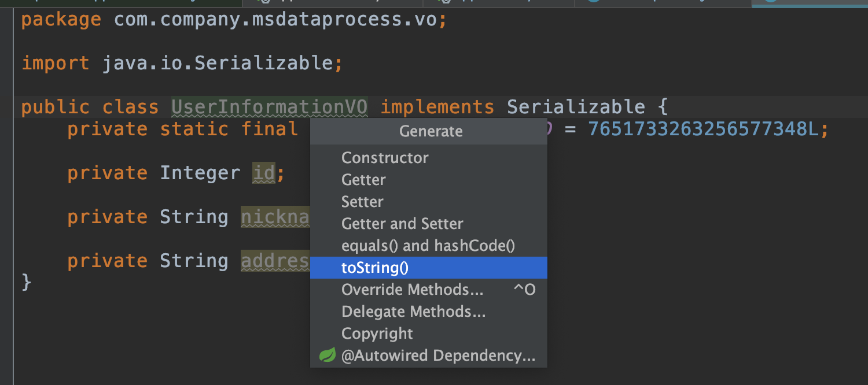The width and height of the screenshot is (868, 385).
Task: Select the Getter and Setter option
Action: (403, 223)
